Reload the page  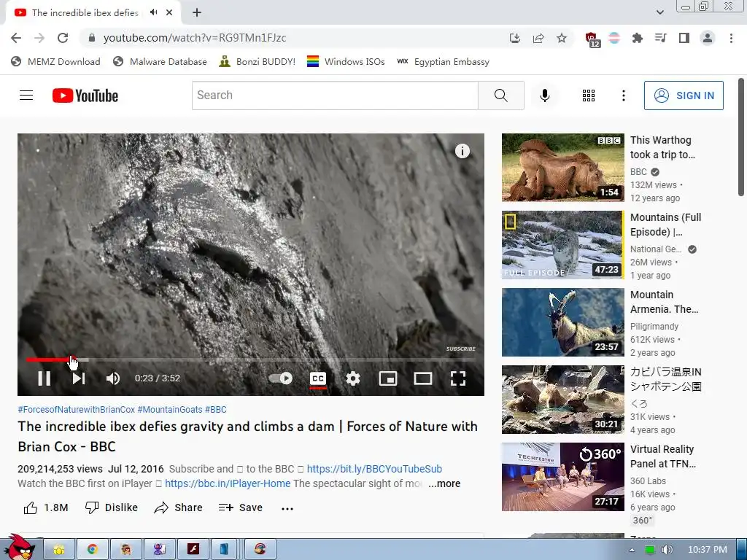click(x=63, y=38)
